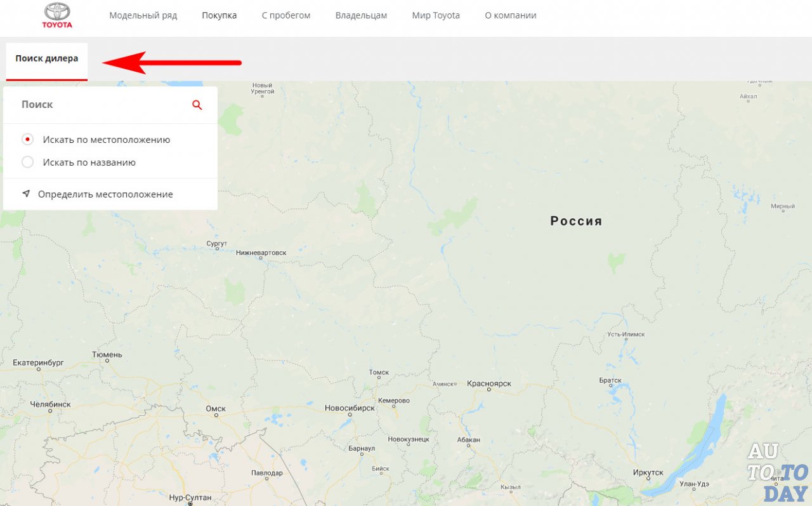Focus the 'Поиск' search input field
The image size is (812, 506).
point(101,105)
